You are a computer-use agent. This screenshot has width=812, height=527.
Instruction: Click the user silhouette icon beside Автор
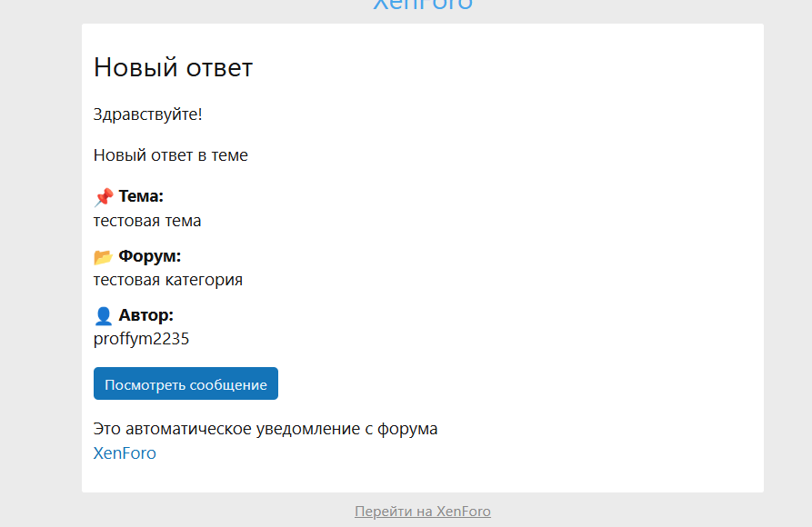(x=104, y=315)
